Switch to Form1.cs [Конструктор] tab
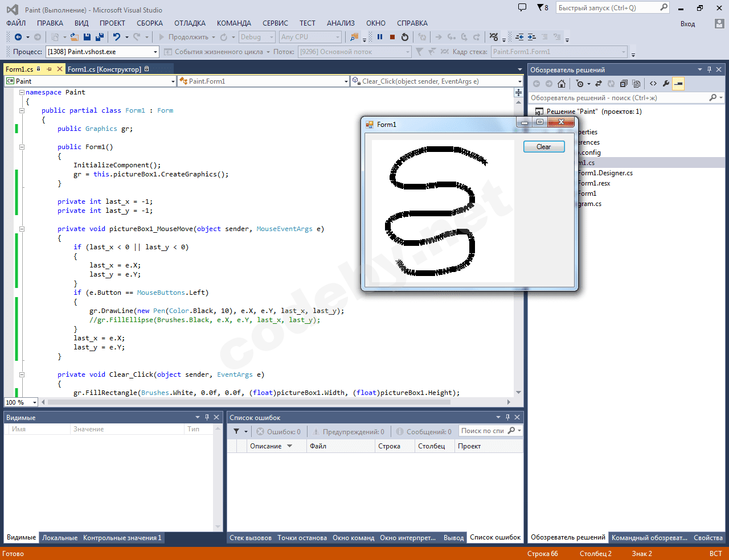The height and width of the screenshot is (560, 729). tap(104, 69)
